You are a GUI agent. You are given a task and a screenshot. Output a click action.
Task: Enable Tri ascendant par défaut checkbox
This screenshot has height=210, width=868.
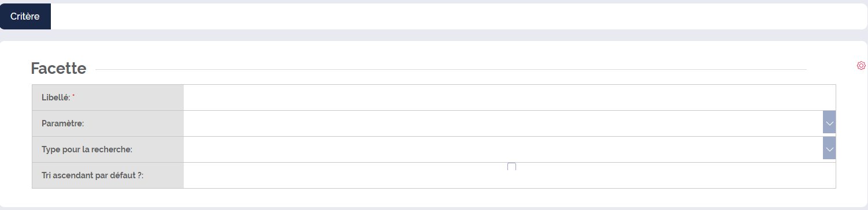point(511,167)
